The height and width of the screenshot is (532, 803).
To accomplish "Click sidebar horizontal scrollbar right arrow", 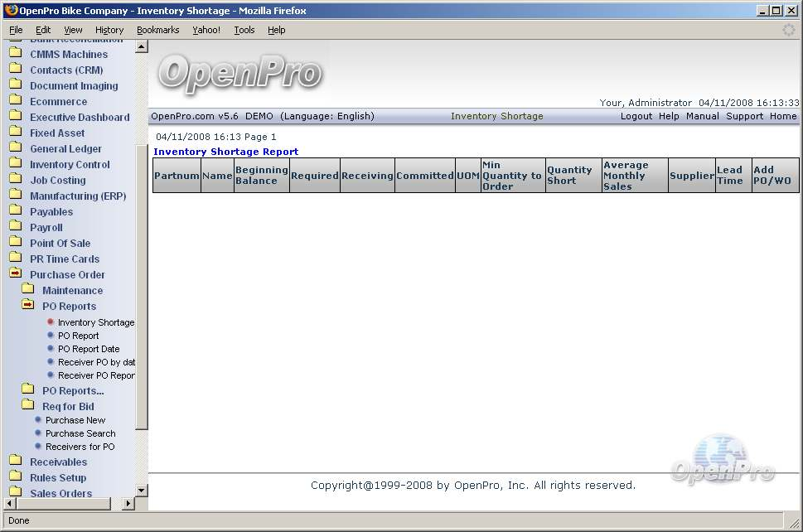I will click(128, 503).
